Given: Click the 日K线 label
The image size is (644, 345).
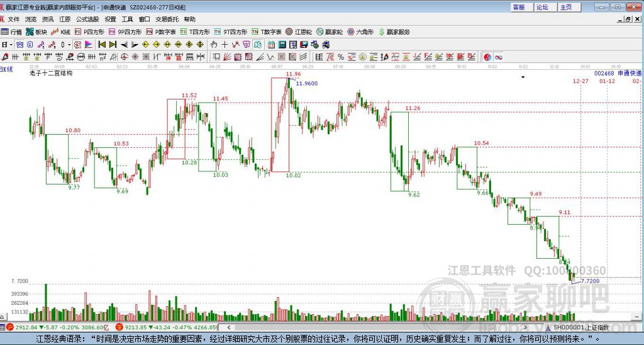Looking at the screenshot, I should [x=6, y=69].
